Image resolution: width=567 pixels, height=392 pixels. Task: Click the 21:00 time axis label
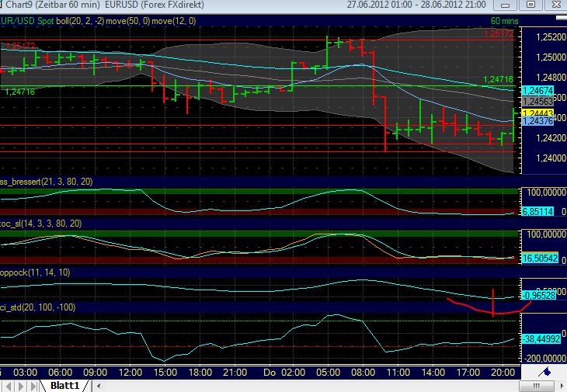[x=235, y=373]
